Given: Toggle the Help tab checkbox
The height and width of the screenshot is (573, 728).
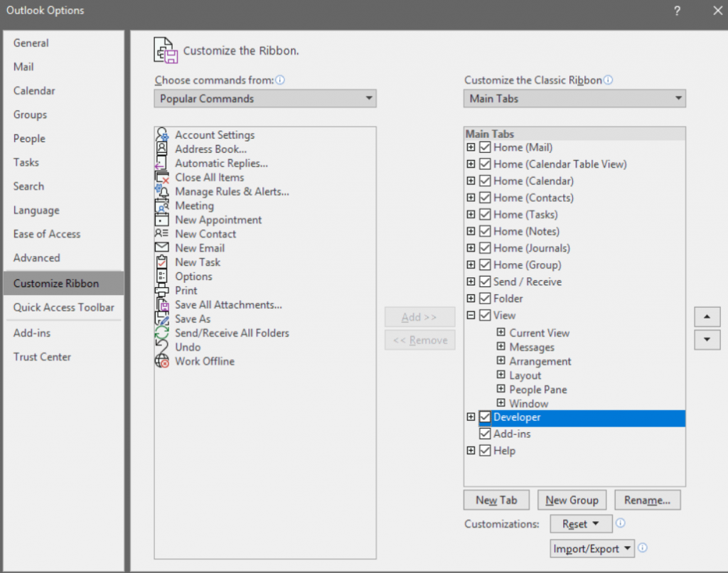Looking at the screenshot, I should 485,451.
